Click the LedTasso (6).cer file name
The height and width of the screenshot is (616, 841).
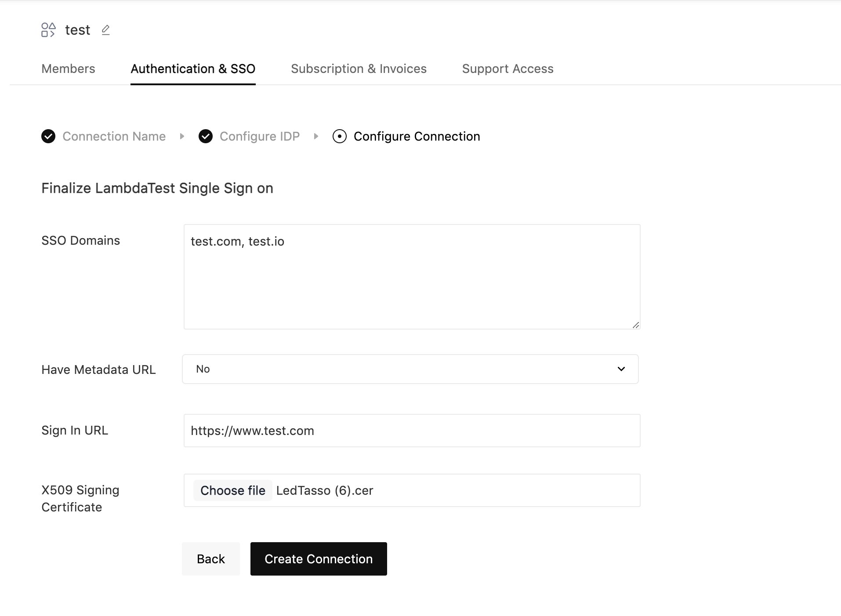[325, 490]
